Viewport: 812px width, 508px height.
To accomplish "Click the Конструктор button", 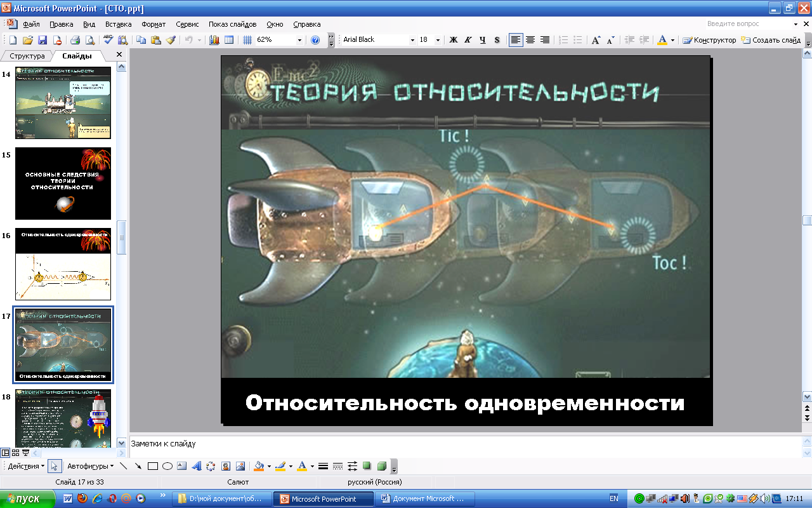I will coord(709,40).
